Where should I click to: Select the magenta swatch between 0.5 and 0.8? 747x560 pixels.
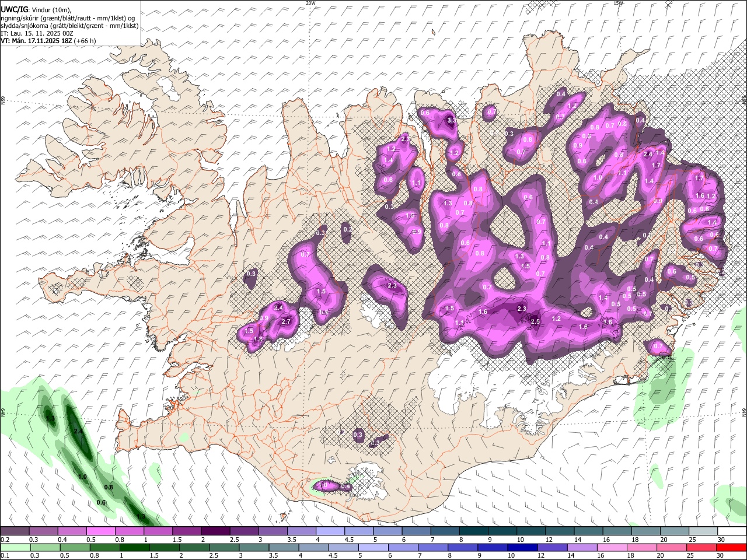point(100,531)
